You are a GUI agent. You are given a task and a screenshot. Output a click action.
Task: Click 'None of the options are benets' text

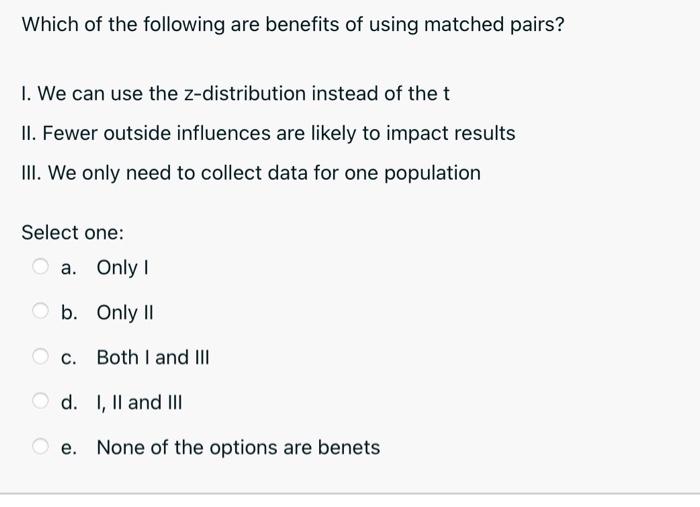point(238,448)
